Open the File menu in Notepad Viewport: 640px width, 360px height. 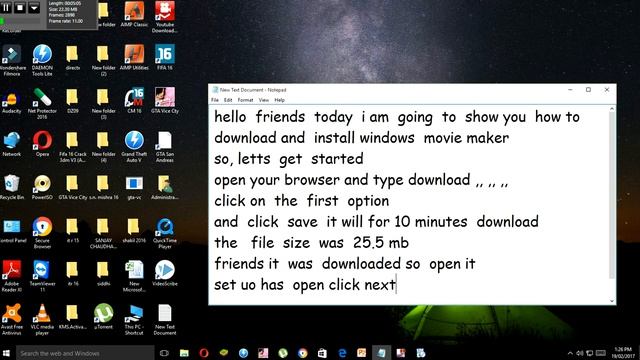(215, 100)
